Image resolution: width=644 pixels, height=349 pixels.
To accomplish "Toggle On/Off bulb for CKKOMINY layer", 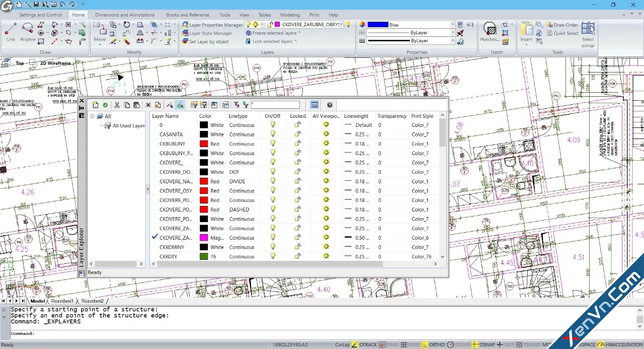I will pos(273,247).
